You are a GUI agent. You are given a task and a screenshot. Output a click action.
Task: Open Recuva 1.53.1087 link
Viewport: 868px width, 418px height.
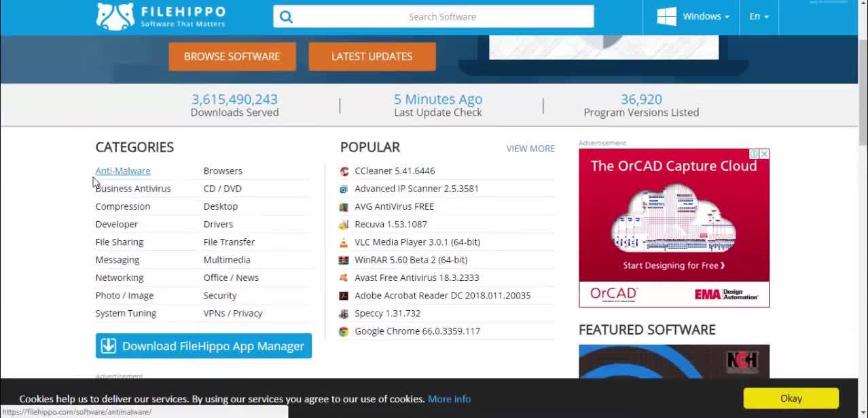(391, 225)
